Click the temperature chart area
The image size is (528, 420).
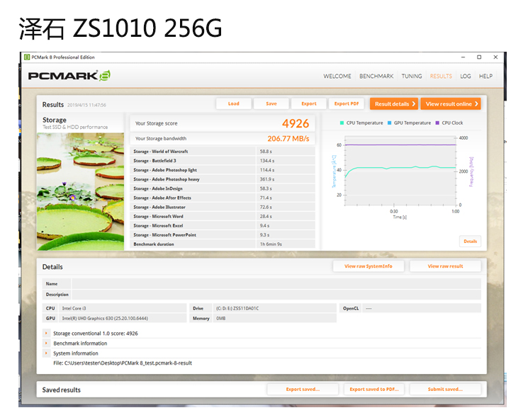tap(400, 171)
